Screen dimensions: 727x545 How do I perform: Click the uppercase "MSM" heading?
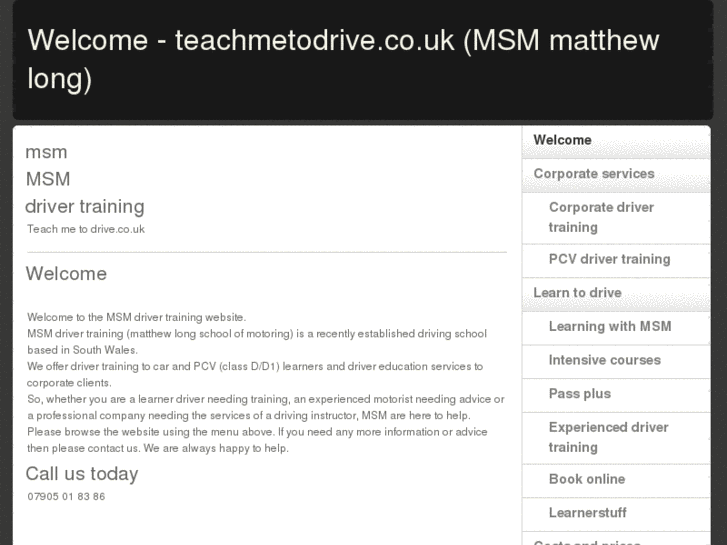pyautogui.click(x=48, y=179)
